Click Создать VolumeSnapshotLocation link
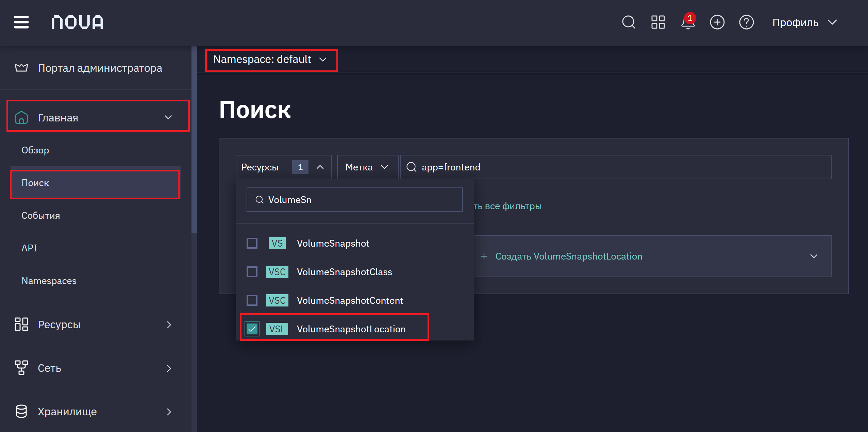868x432 pixels. pyautogui.click(x=569, y=256)
